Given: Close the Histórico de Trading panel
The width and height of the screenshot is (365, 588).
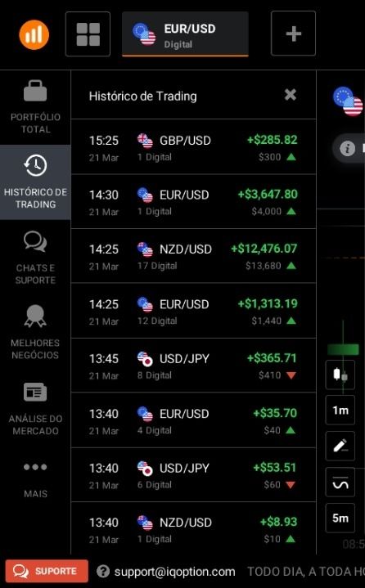Looking at the screenshot, I should point(291,95).
